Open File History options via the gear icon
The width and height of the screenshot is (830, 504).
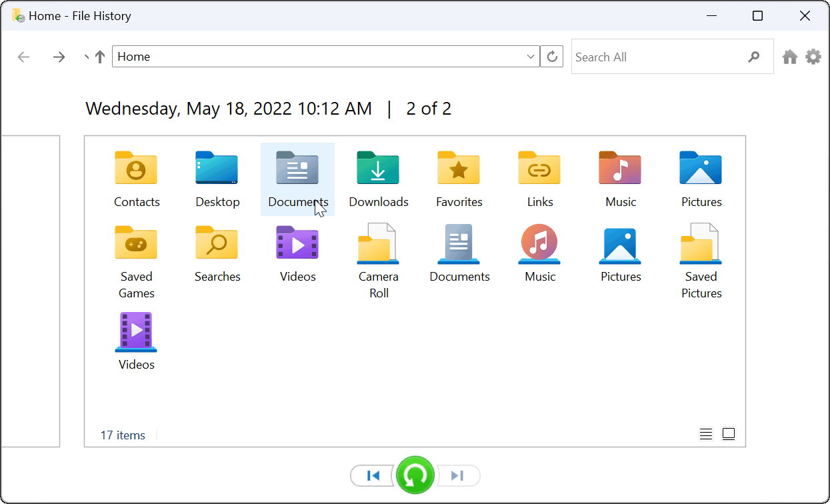pyautogui.click(x=813, y=57)
